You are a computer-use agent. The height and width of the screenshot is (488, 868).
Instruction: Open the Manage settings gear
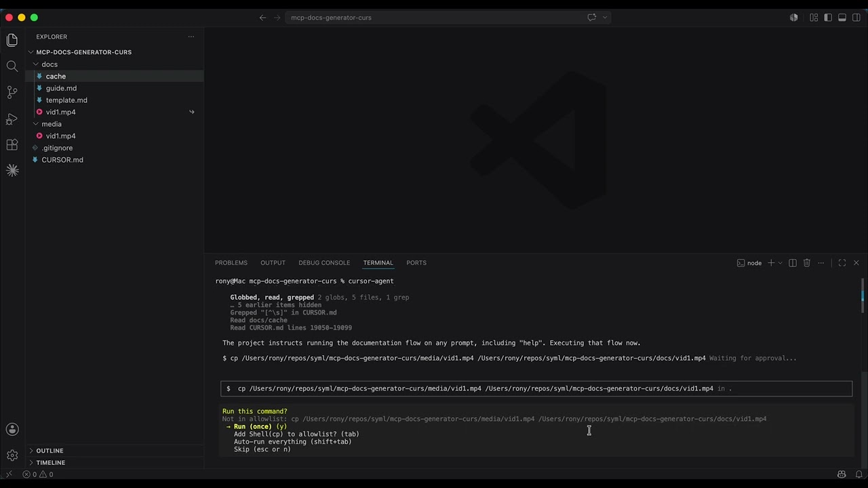(12, 455)
